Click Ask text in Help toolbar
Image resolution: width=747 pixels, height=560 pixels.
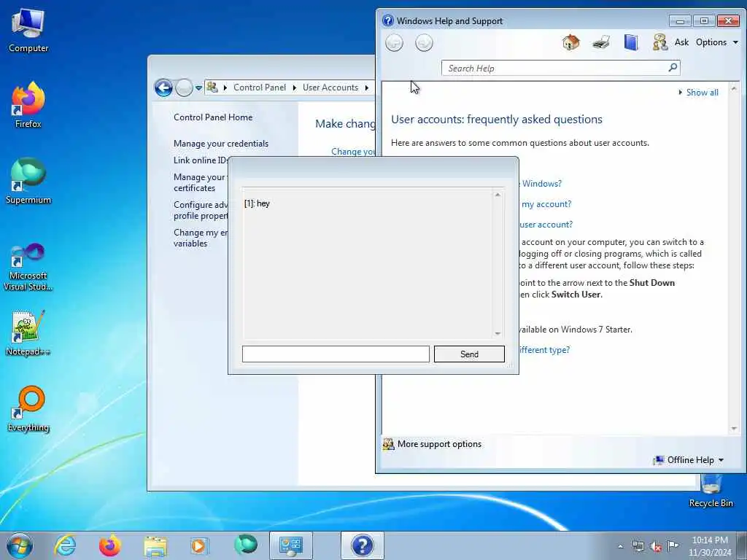(x=681, y=42)
